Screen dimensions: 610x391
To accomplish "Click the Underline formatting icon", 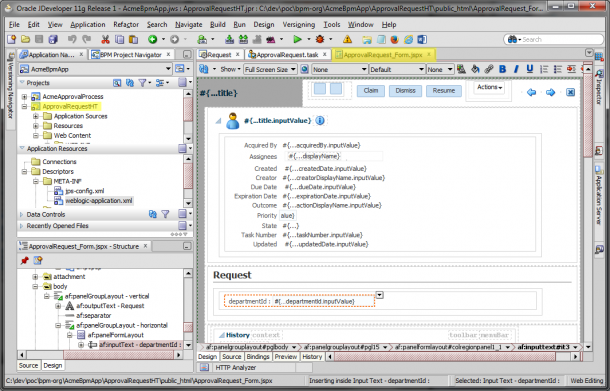I will pyautogui.click(x=530, y=69).
